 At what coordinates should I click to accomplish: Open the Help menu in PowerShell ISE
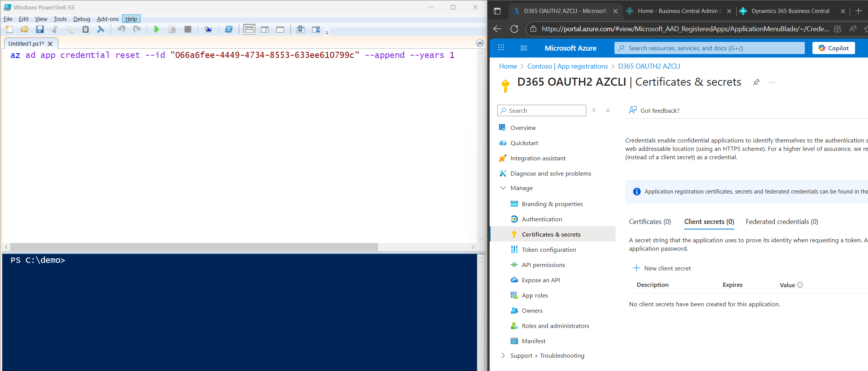[x=131, y=19]
